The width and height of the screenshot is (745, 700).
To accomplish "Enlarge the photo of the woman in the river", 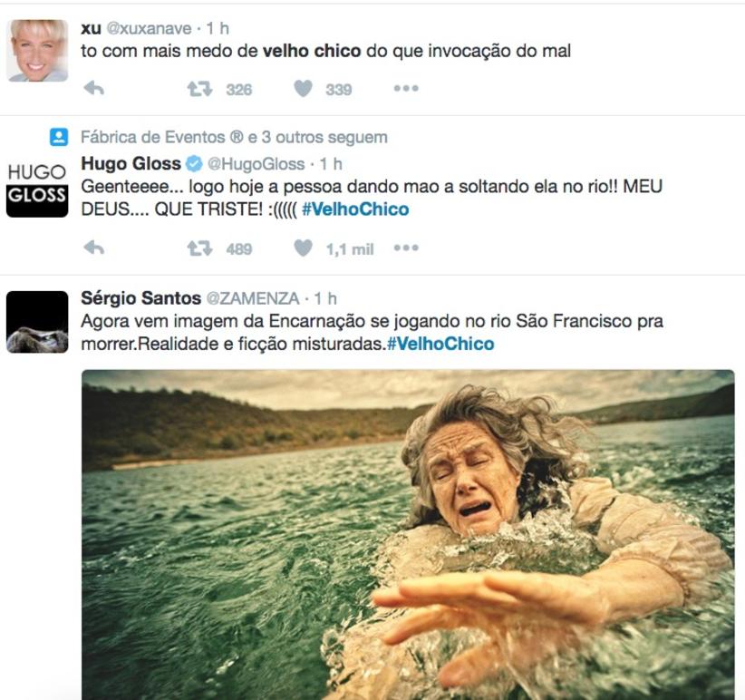I will point(408,534).
